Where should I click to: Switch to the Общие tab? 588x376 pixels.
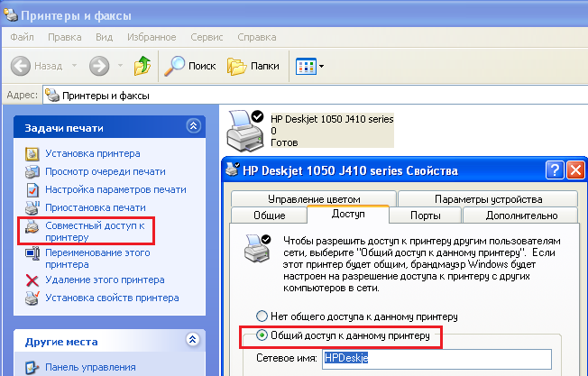(x=270, y=216)
